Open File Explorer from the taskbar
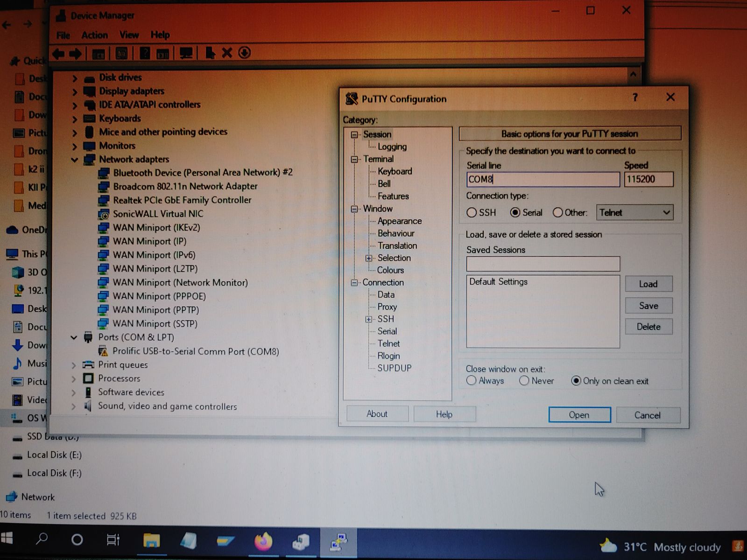Screen dimensions: 747x560 point(151,541)
